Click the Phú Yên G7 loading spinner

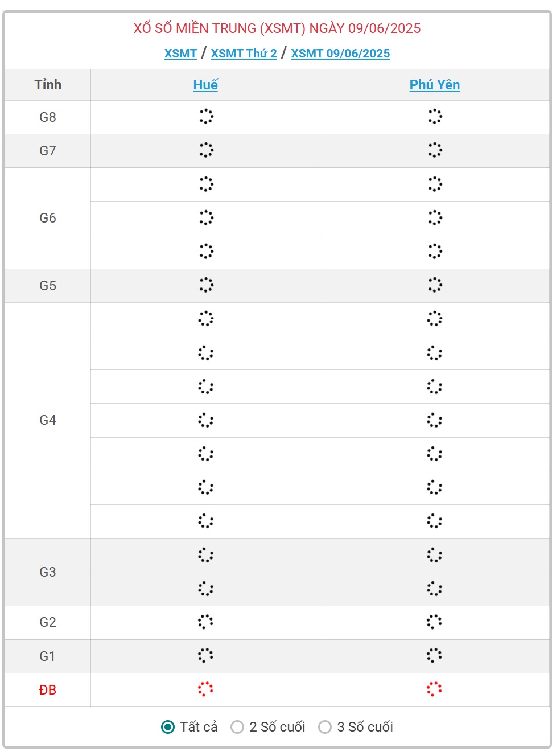coord(435,150)
